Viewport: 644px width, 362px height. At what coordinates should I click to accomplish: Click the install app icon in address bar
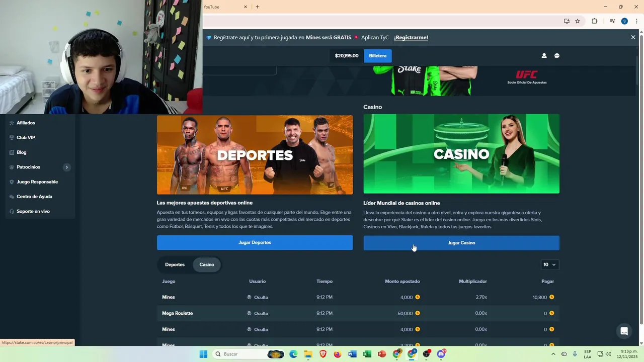coord(567,21)
